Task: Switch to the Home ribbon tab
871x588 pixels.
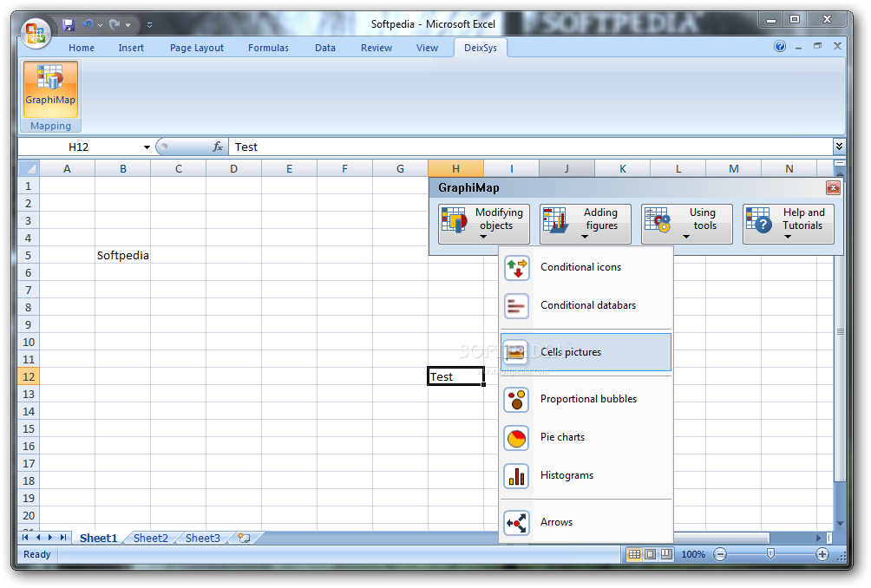Action: [x=82, y=48]
